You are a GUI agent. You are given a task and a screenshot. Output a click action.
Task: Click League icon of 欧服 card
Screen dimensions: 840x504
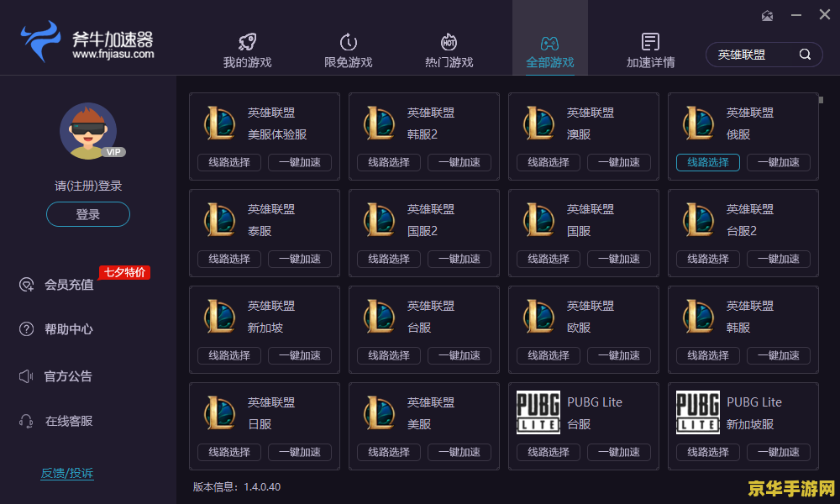539,316
